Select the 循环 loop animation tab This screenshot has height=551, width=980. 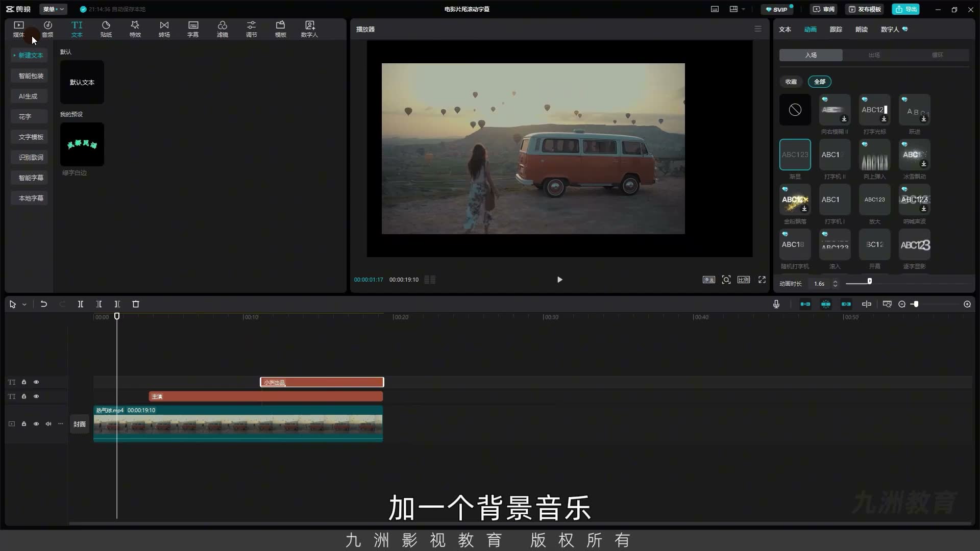coord(938,55)
